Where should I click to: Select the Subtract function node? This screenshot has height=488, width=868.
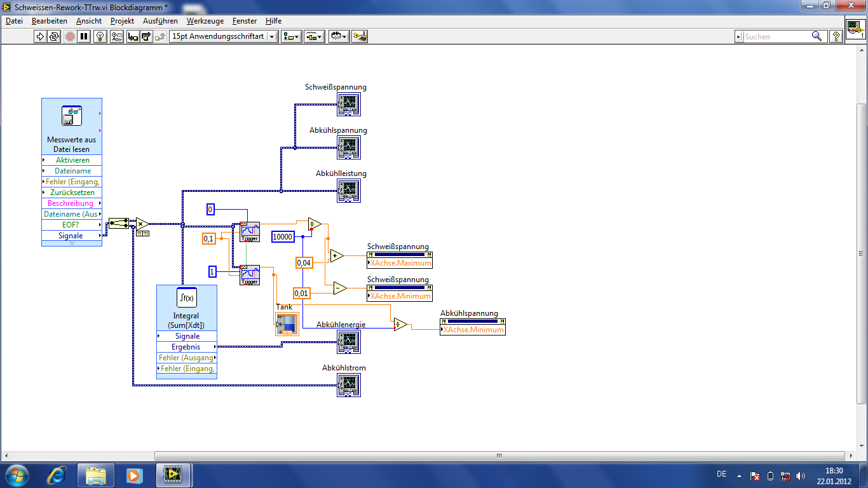pyautogui.click(x=340, y=288)
